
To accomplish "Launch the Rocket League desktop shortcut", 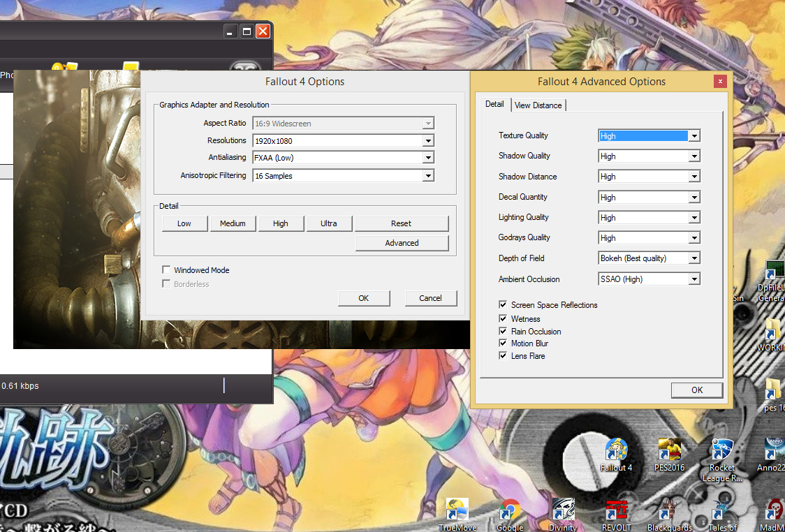I will [x=722, y=460].
